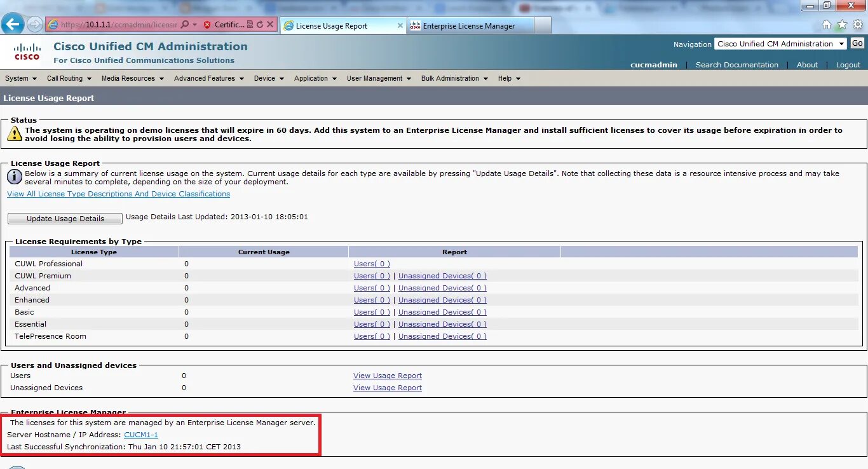The width and height of the screenshot is (868, 469).
Task: Open the Advanced Features menu
Action: coord(208,78)
